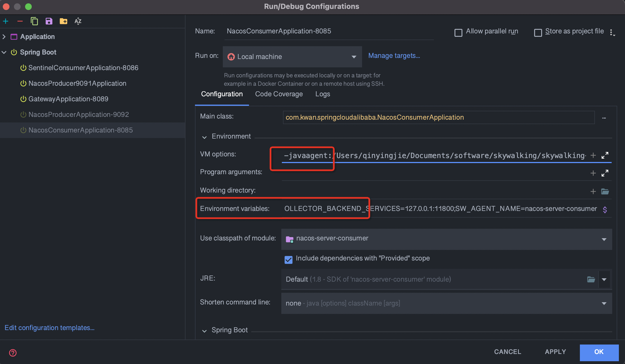This screenshot has width=625, height=364.
Task: Sort configurations alphabetically
Action: (78, 21)
